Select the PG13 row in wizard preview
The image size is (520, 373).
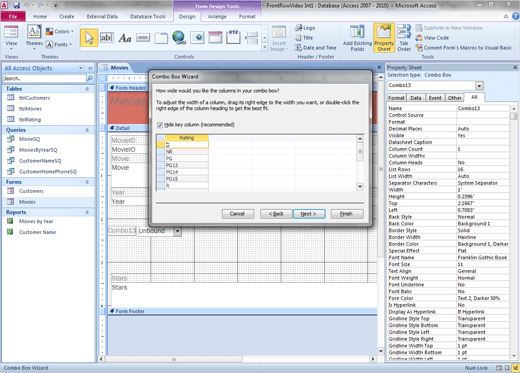coord(186,165)
